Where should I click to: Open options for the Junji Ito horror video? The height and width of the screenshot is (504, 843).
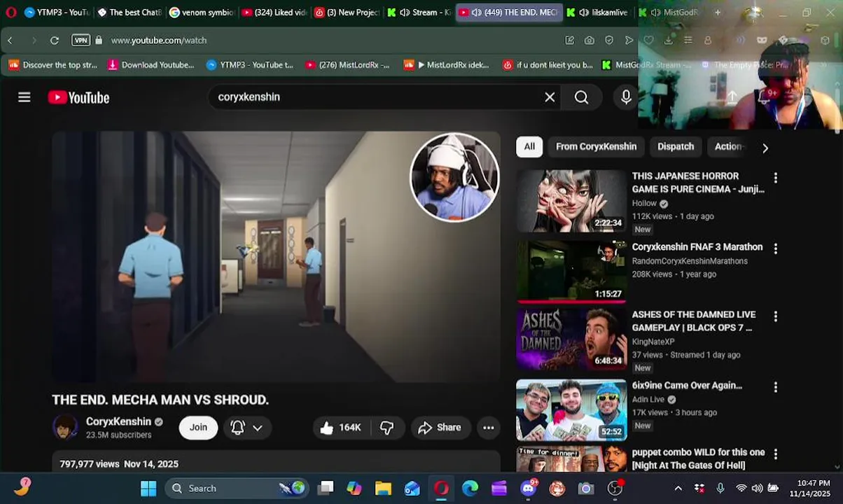[775, 178]
